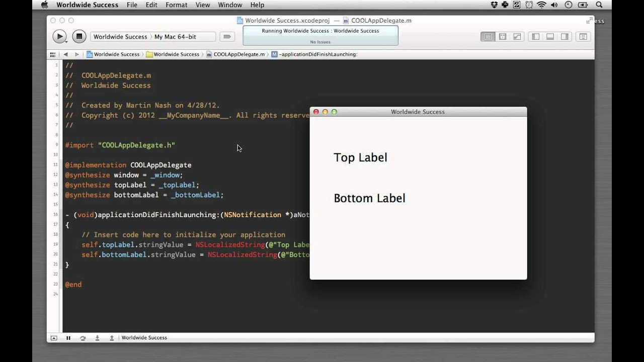Viewport: 644px width, 362px height.
Task: Pause program execution in debug bar
Action: click(68, 338)
